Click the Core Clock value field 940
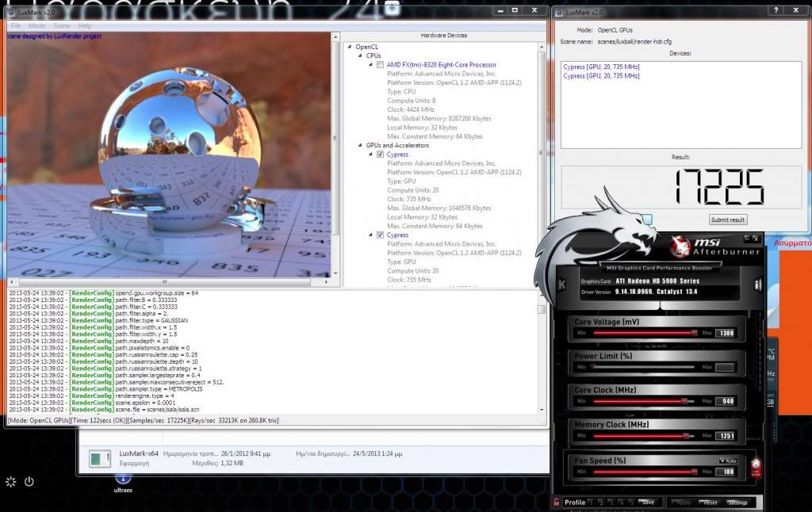 [x=725, y=401]
